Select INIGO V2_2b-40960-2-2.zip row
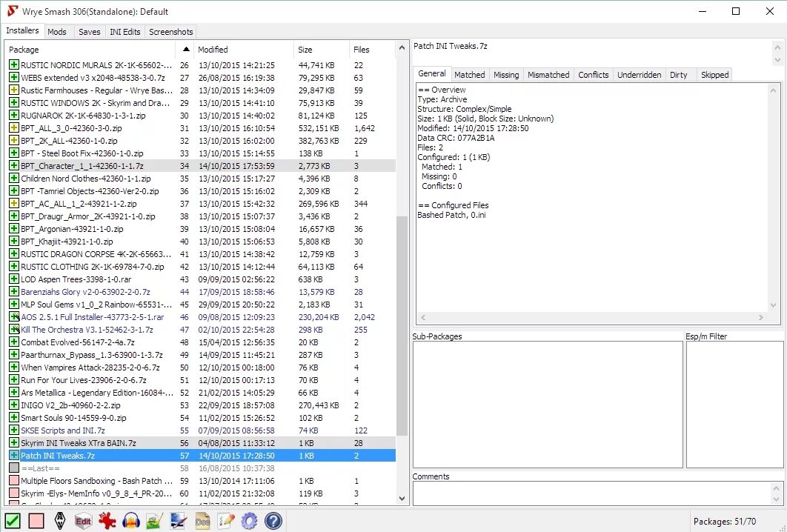Screen dimensions: 787x532 [x=201, y=405]
